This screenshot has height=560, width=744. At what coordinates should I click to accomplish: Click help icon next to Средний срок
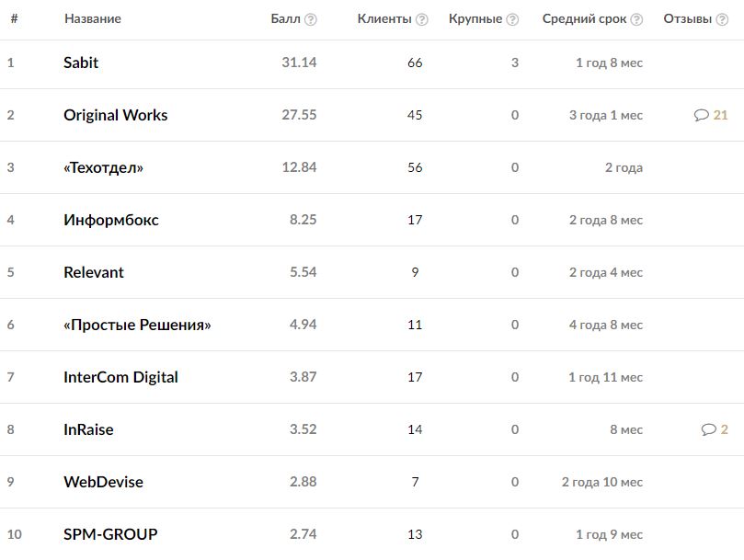[637, 19]
